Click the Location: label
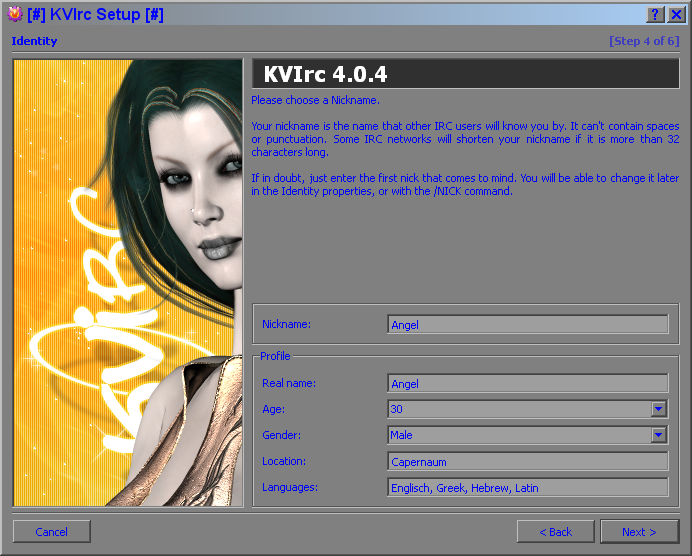Viewport: 692px width, 556px height. click(x=284, y=461)
